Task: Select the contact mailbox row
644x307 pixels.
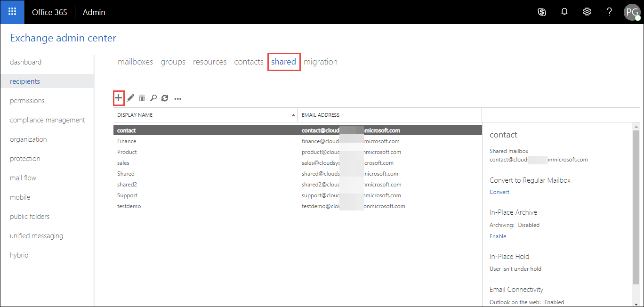Action: (x=298, y=130)
